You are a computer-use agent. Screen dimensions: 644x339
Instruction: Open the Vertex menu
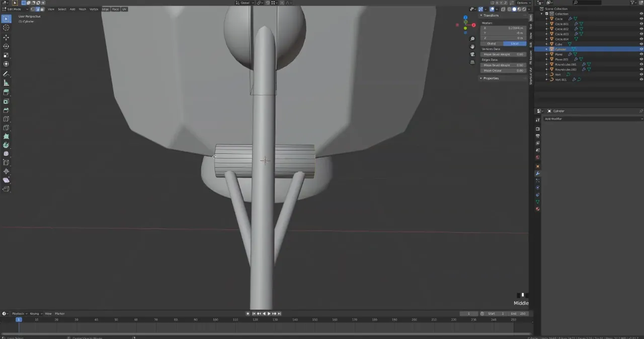tap(94, 9)
